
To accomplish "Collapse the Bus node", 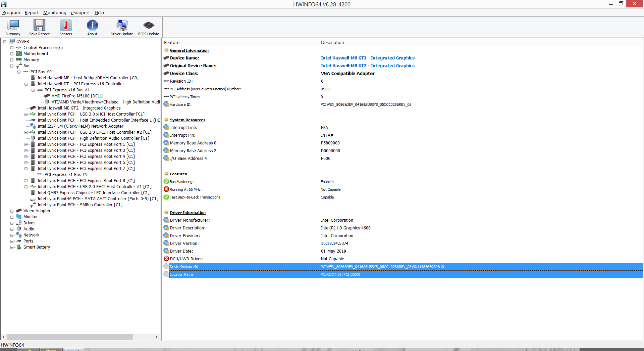I will point(12,66).
